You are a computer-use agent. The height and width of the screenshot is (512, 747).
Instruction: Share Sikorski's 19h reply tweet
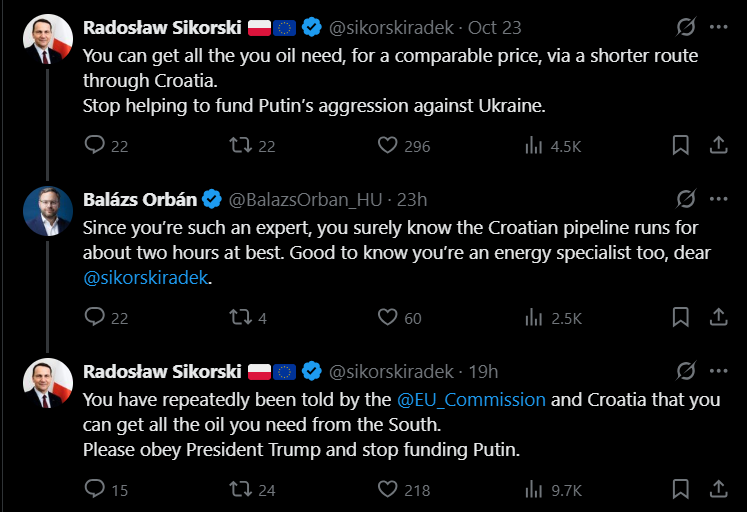[717, 490]
